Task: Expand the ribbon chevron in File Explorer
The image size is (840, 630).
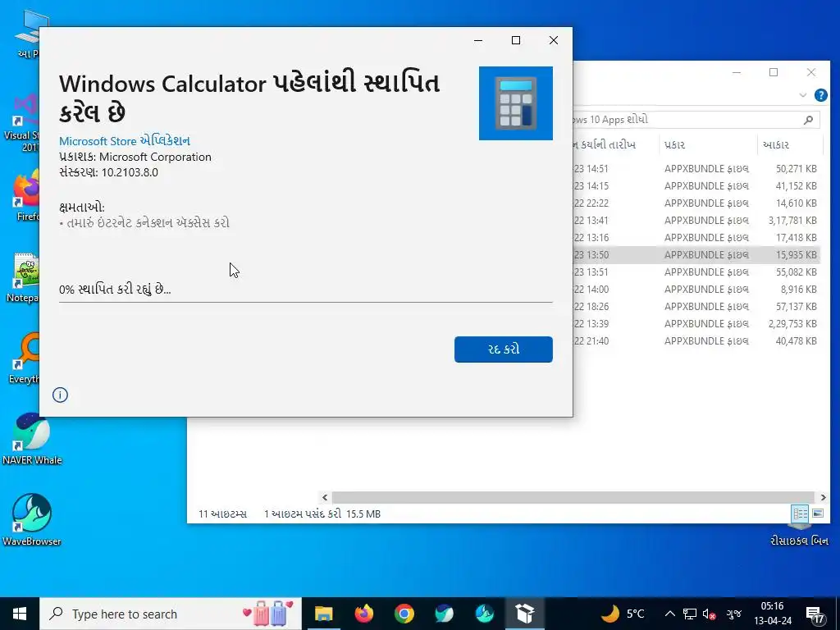Action: pos(802,95)
